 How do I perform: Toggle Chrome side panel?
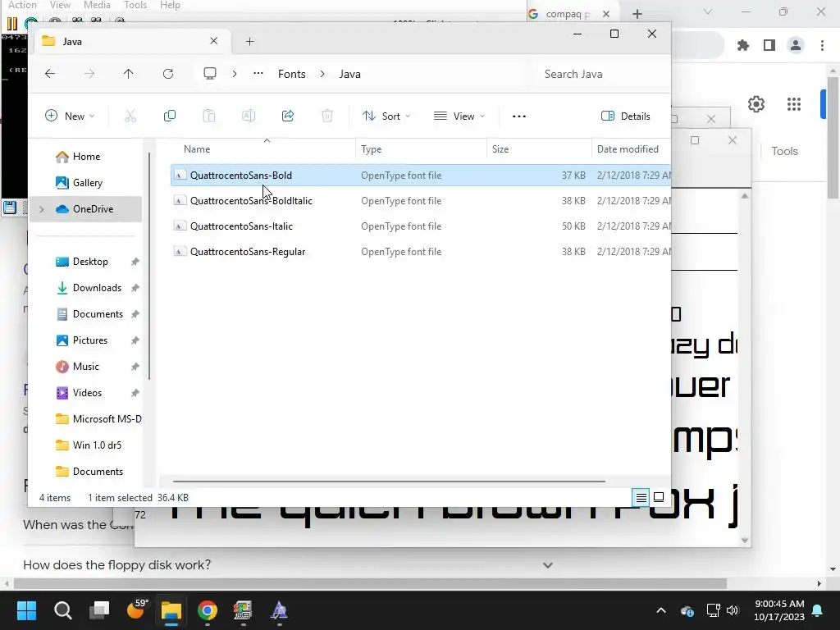click(x=769, y=46)
